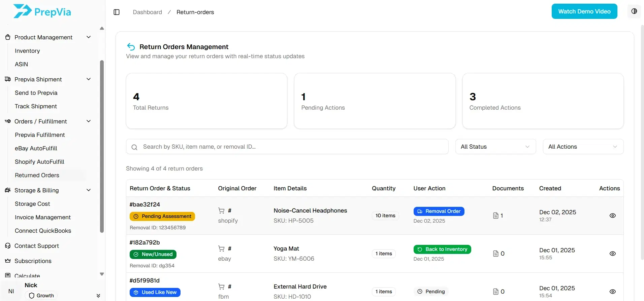
Task: Open Connect QuickBooks from sidebar
Action: [x=43, y=231]
